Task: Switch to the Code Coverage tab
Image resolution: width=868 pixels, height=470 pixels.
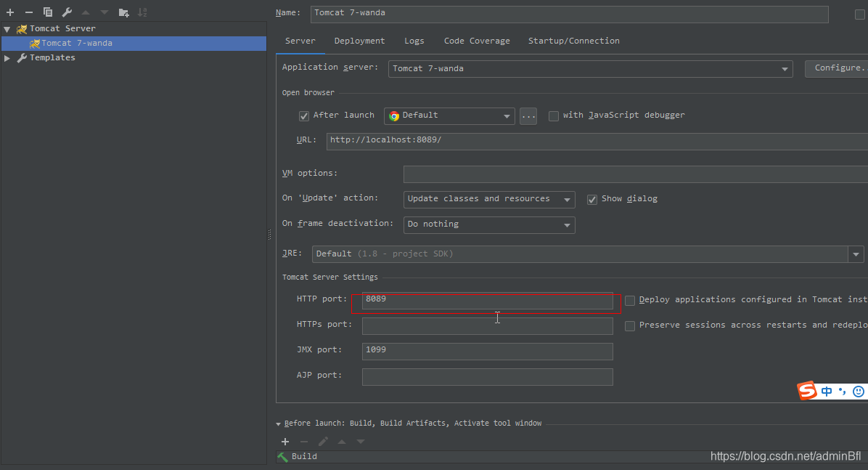Action: tap(477, 41)
